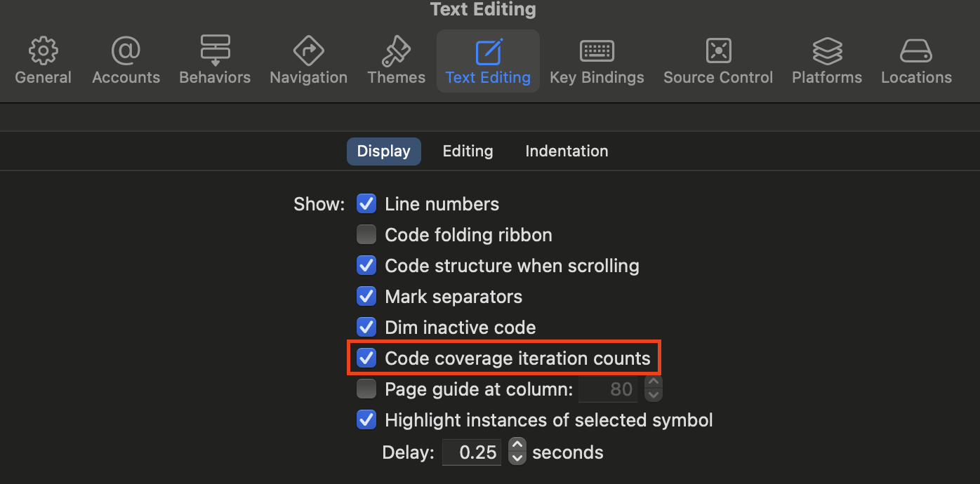The height and width of the screenshot is (484, 980).
Task: Open the Navigation arrow icon pane
Action: click(x=308, y=51)
